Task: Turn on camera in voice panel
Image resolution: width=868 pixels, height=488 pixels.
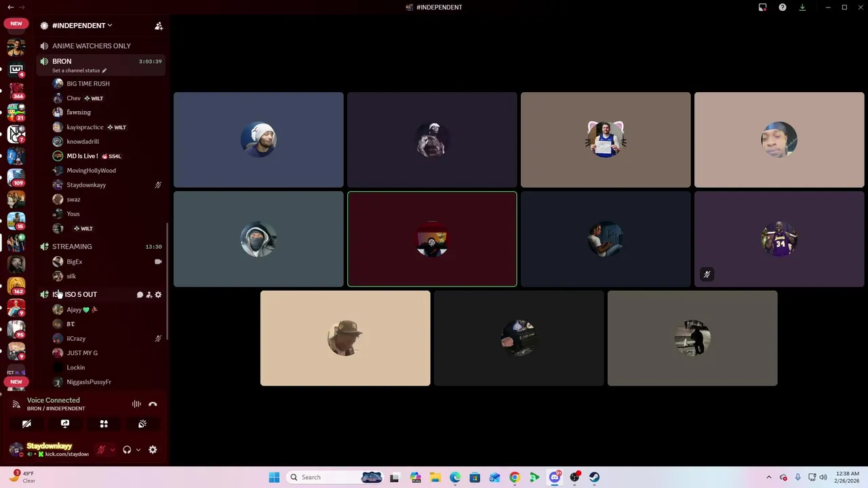Action: [26, 424]
